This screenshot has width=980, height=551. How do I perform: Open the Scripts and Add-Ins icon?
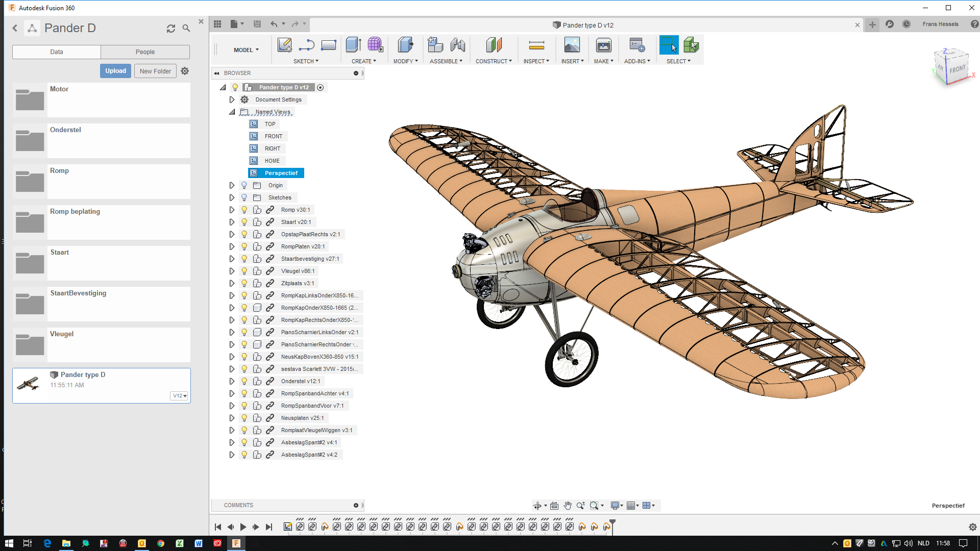(x=636, y=45)
